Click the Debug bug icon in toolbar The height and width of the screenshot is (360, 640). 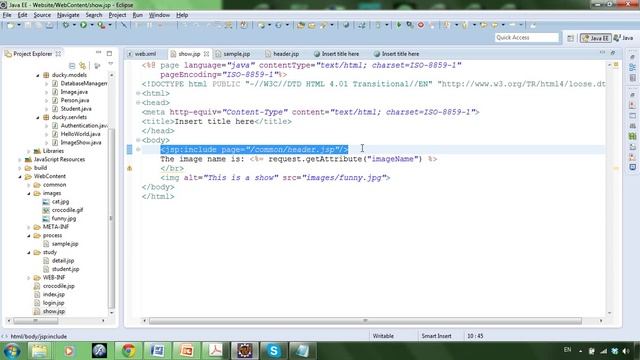65,25
